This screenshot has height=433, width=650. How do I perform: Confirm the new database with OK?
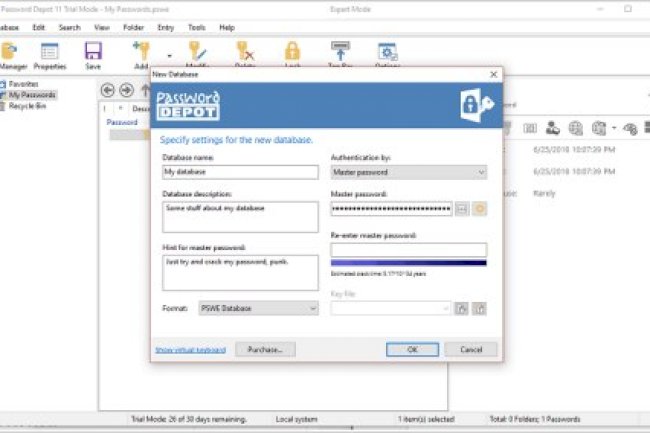pyautogui.click(x=412, y=349)
